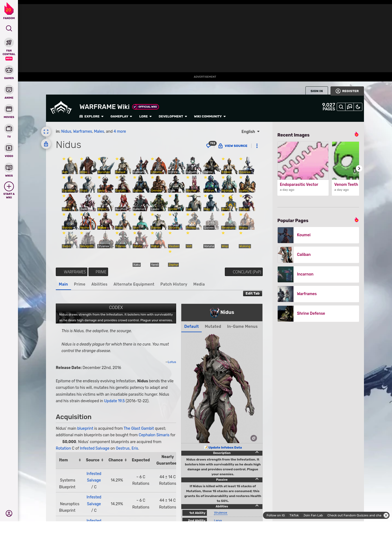392x545 pixels.
Task: Open discussions icon in wiki header
Action: tap(350, 107)
